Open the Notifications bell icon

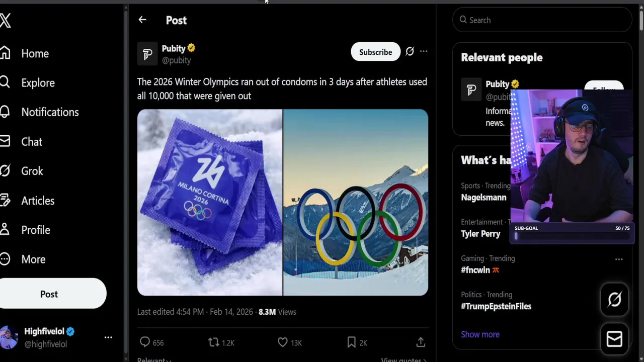tap(5, 112)
